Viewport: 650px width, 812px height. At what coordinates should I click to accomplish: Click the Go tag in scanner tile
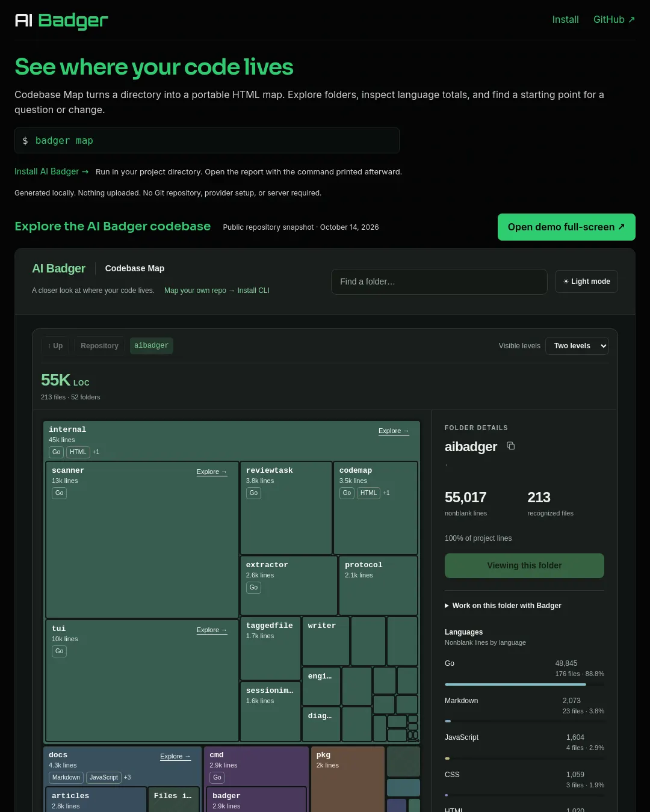coord(59,493)
